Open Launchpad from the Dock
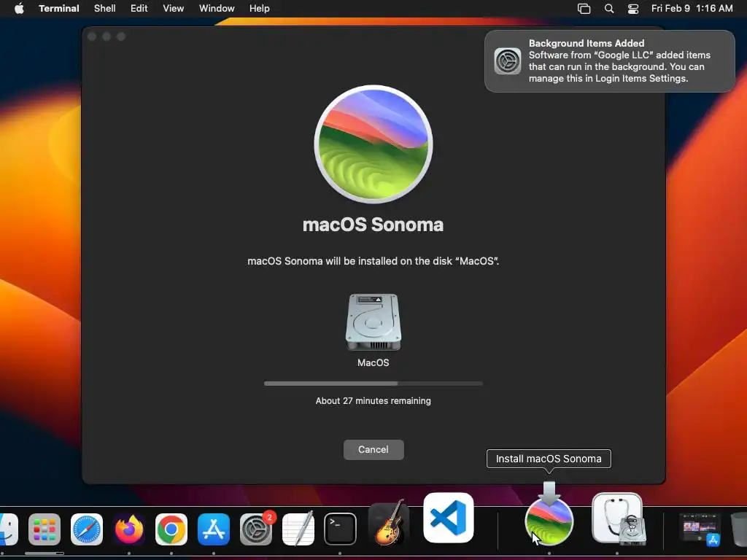 tap(44, 529)
